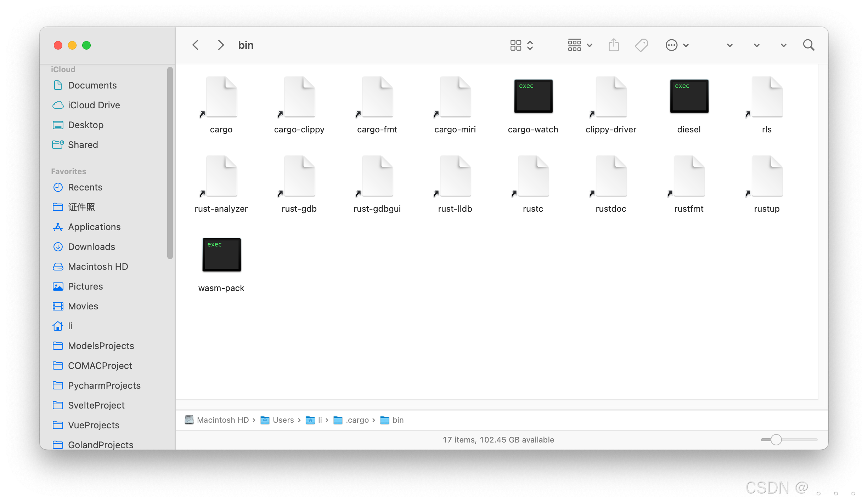Click the sidebar vertical scrollbar
Viewport: 868px width, 502px height.
170,163
